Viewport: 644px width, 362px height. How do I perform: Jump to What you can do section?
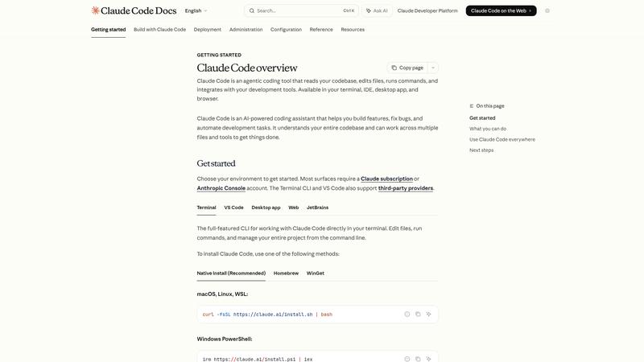point(488,129)
